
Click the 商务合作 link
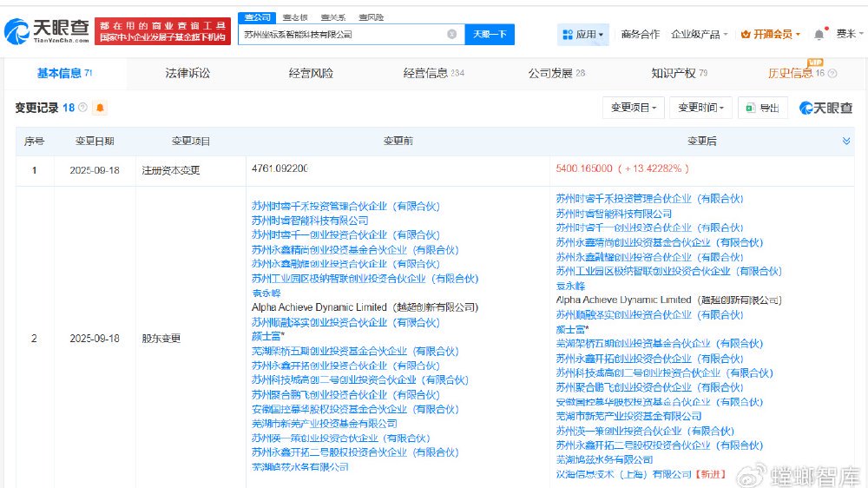pyautogui.click(x=640, y=35)
